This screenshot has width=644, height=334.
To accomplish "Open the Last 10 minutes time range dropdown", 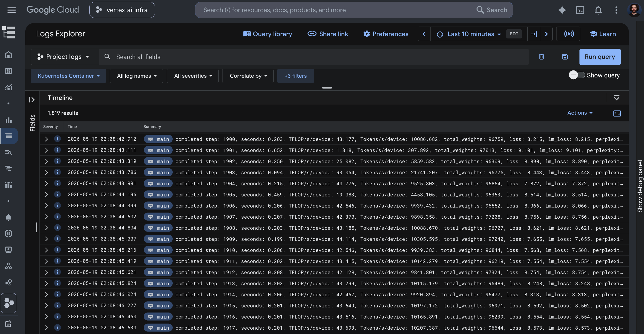I will 471,34.
